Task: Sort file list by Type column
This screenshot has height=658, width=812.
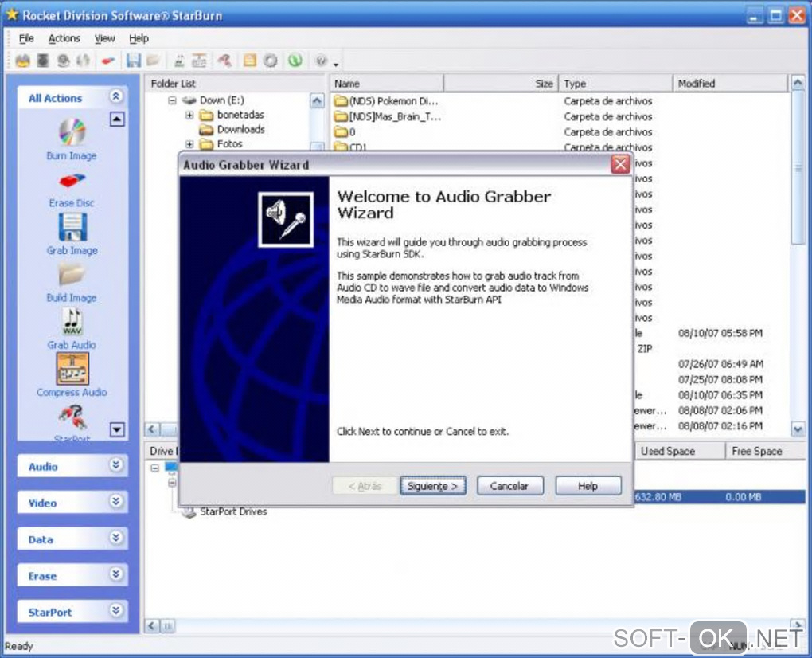Action: pyautogui.click(x=615, y=84)
